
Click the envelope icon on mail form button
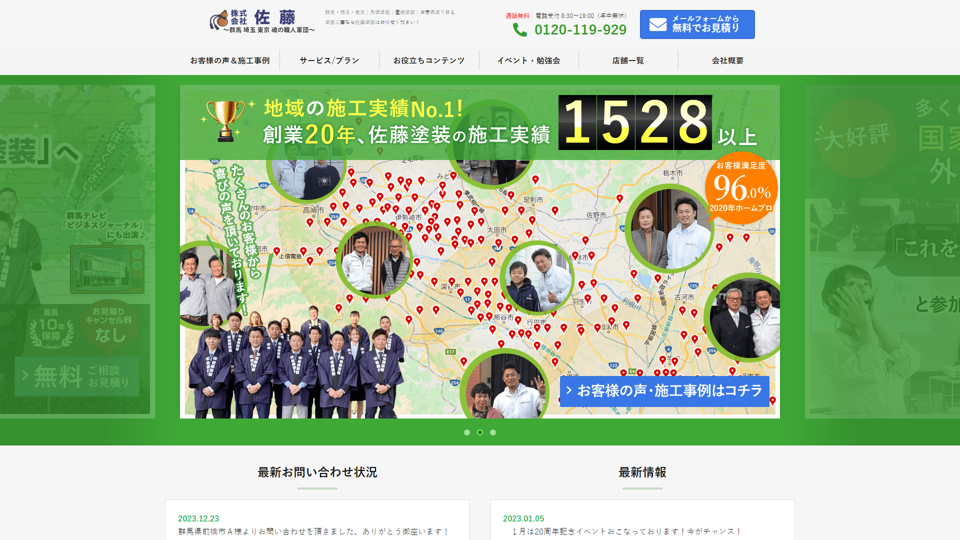pos(657,24)
